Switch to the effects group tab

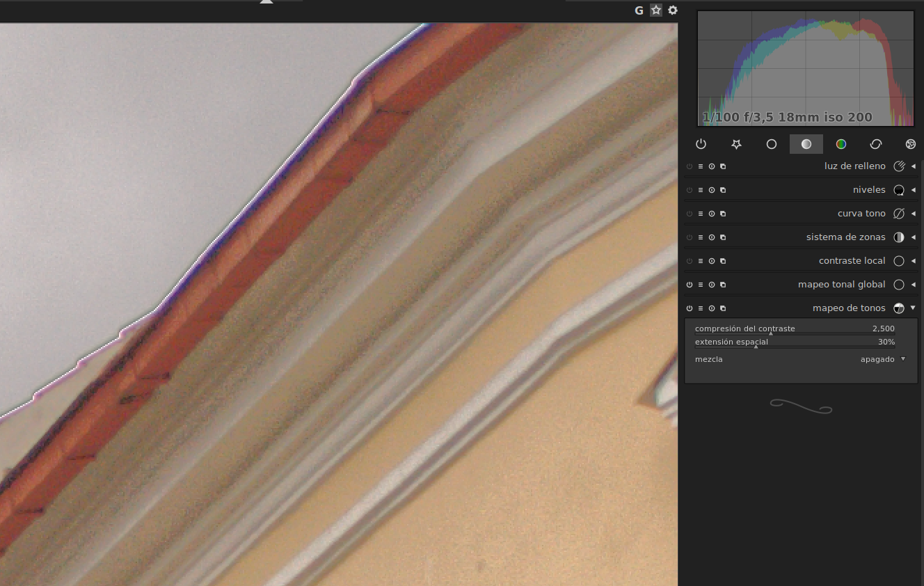[911, 144]
